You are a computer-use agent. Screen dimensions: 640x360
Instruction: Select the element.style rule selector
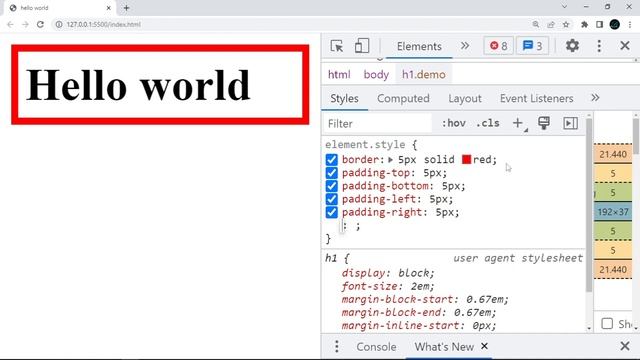pyautogui.click(x=365, y=144)
